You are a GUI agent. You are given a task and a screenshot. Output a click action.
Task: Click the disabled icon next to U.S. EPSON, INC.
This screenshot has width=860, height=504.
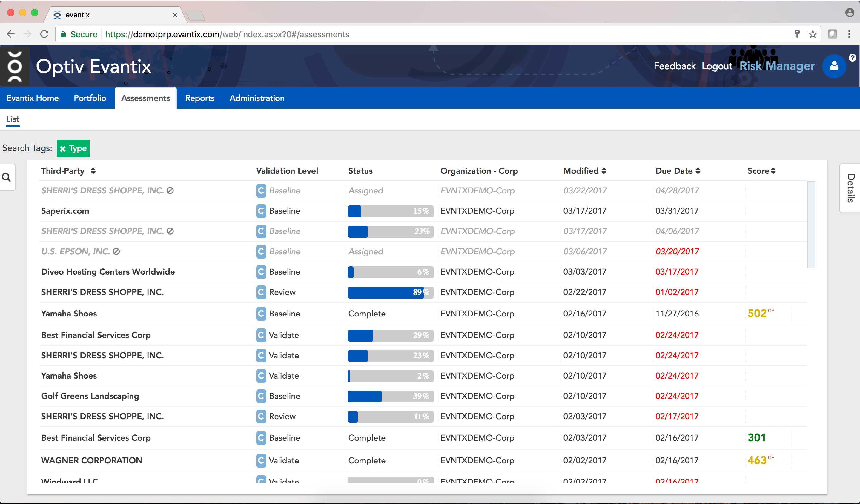point(116,251)
